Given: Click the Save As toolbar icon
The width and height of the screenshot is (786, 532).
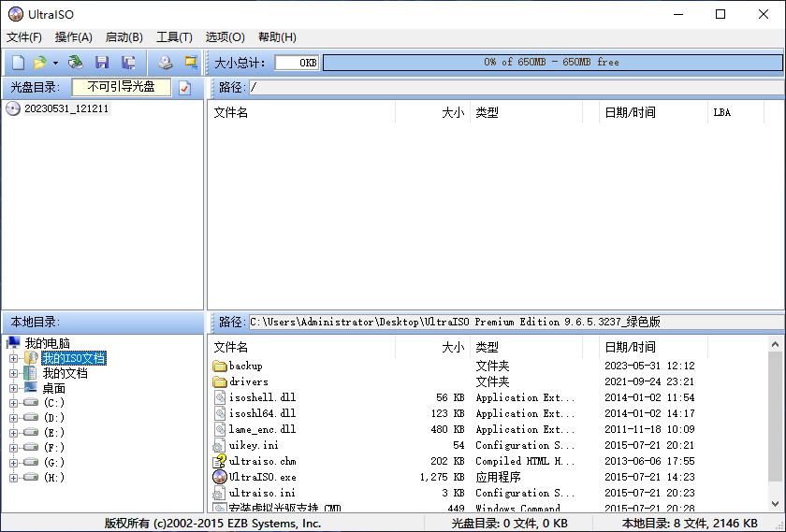Looking at the screenshot, I should (128, 63).
